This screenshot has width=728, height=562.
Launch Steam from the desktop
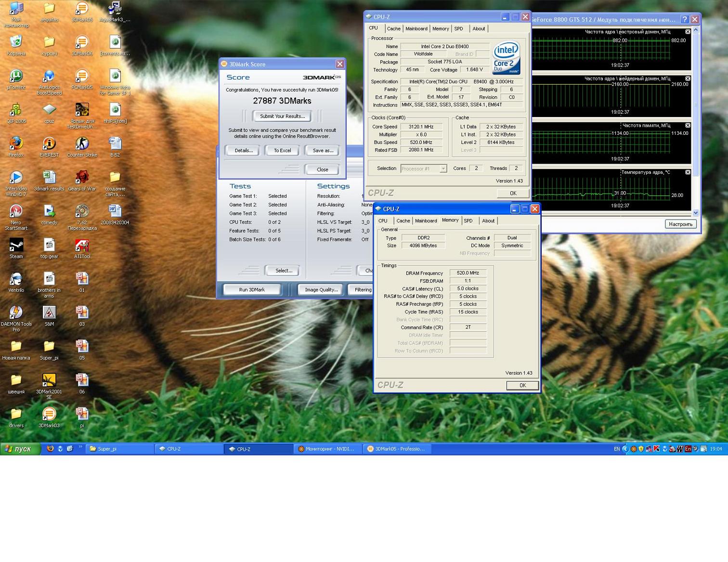[x=16, y=248]
